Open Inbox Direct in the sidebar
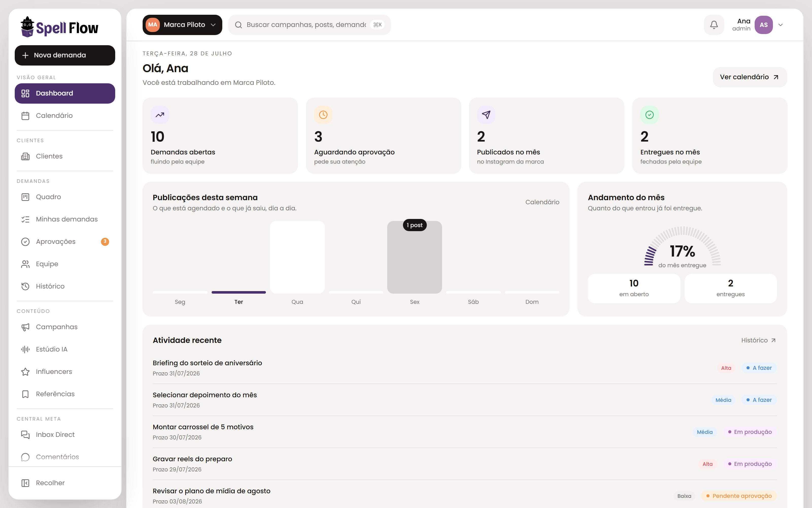The image size is (812, 508). (65, 435)
